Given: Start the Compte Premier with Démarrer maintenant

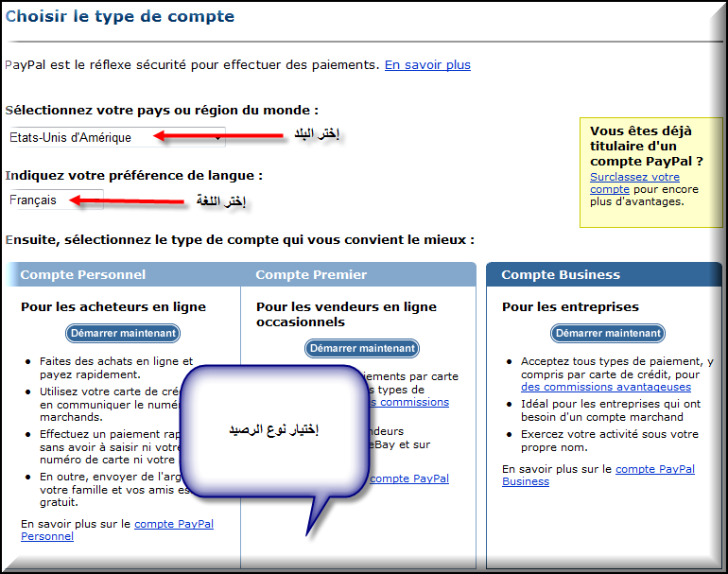Looking at the screenshot, I should coord(362,348).
